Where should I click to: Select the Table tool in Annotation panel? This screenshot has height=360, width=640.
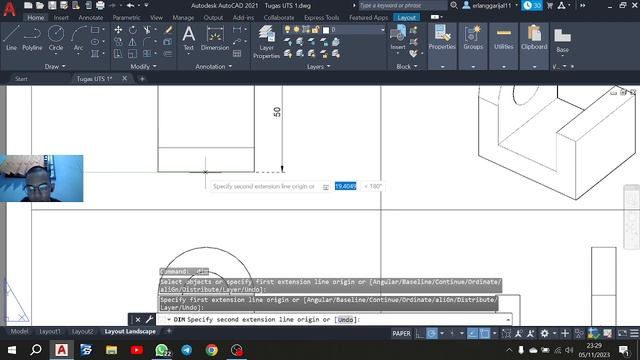237,53
